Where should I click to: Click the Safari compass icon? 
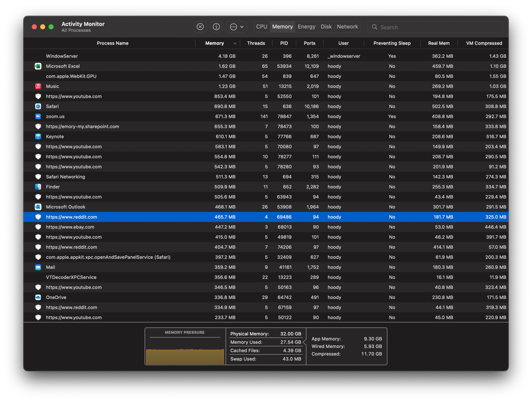38,106
